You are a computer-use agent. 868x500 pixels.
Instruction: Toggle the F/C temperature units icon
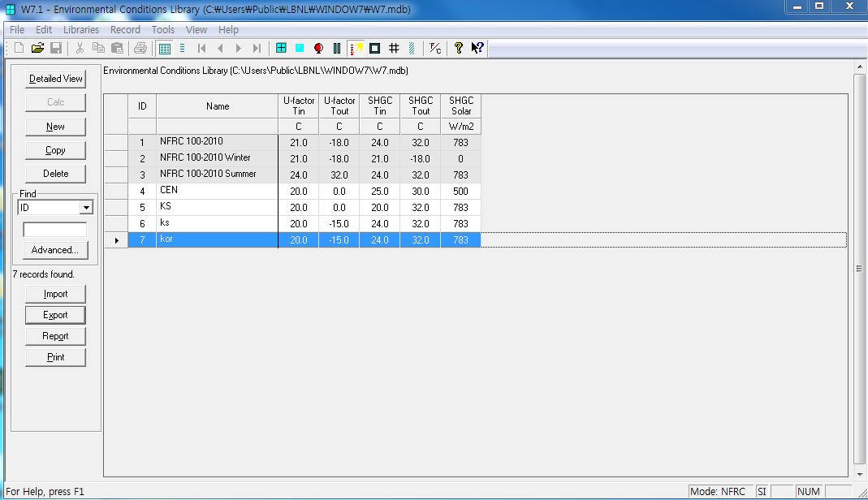(x=435, y=49)
